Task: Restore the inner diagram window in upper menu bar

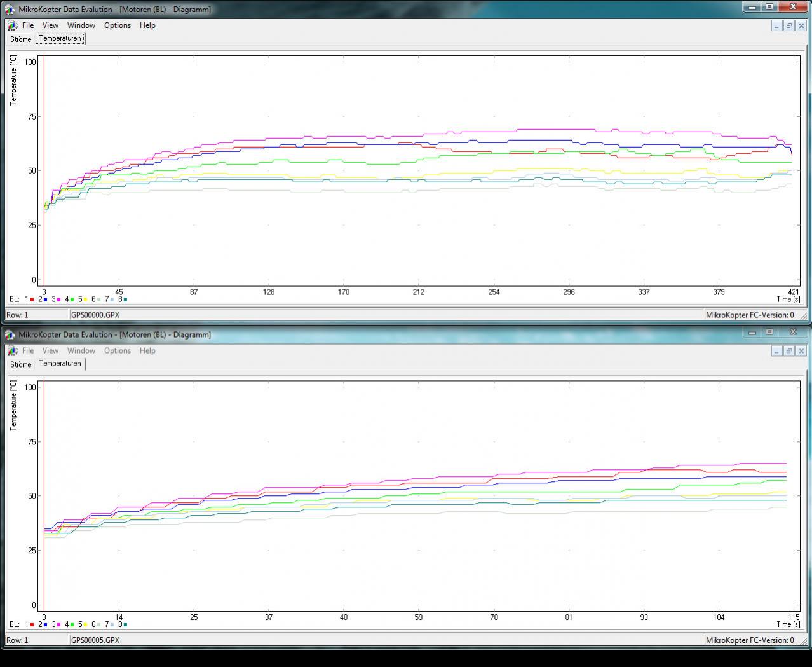Action: 788,25
